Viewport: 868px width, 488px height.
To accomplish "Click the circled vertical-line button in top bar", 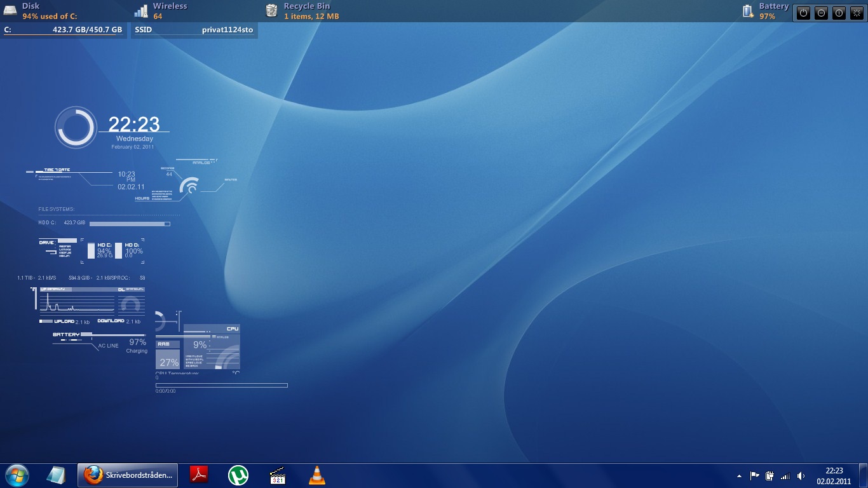I will tap(839, 13).
